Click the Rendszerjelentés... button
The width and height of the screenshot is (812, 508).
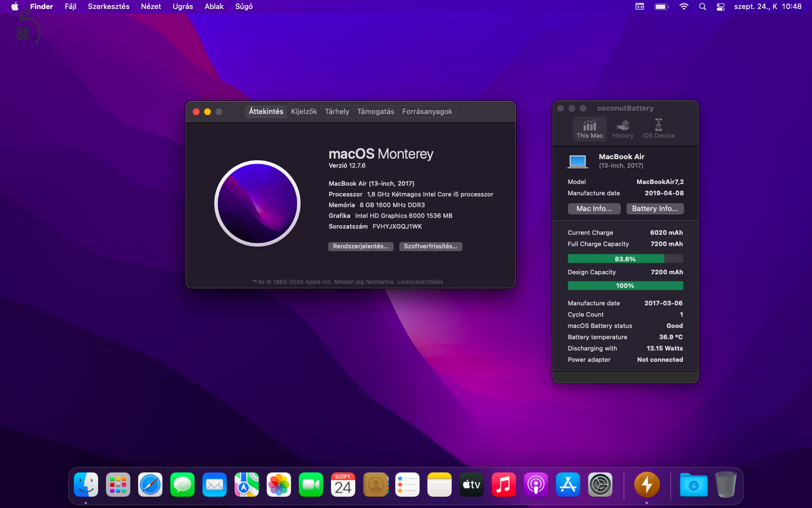(361, 247)
